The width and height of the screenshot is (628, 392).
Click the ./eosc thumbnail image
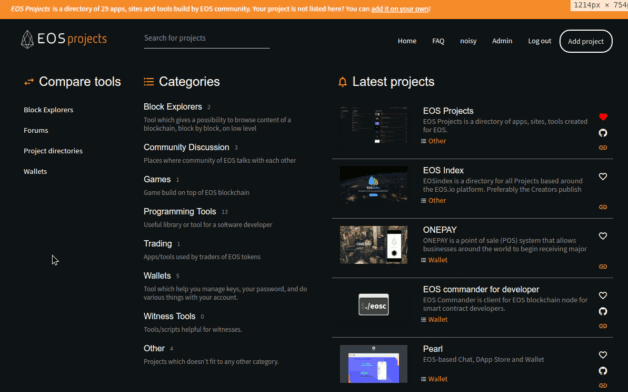coord(374,304)
